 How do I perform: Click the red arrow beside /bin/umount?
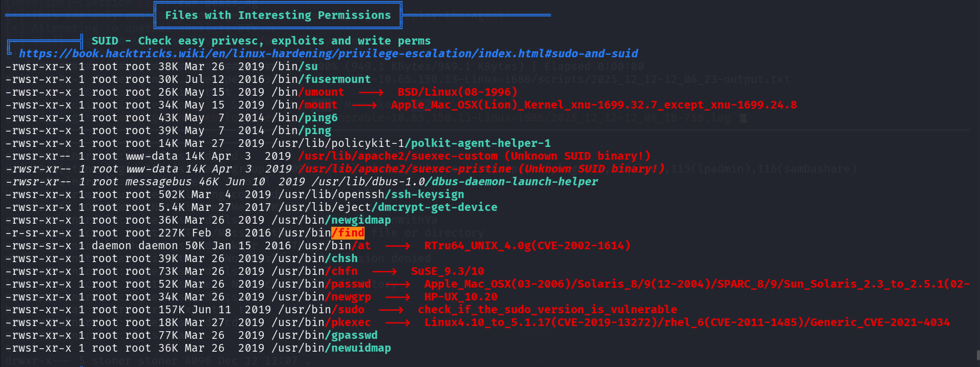371,92
